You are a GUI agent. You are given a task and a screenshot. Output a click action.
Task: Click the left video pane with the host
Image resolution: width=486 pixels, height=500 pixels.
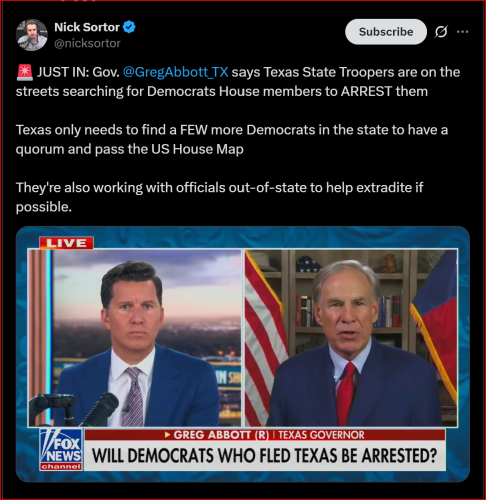tap(134, 338)
